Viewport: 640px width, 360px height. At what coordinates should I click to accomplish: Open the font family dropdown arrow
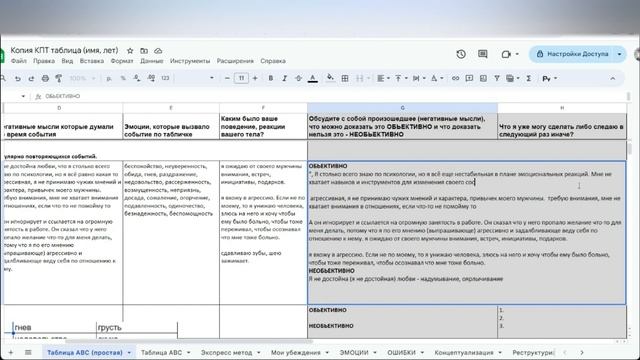click(211, 78)
